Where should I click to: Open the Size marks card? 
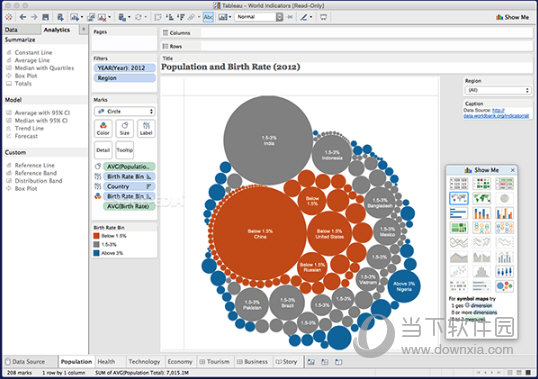tap(125, 129)
